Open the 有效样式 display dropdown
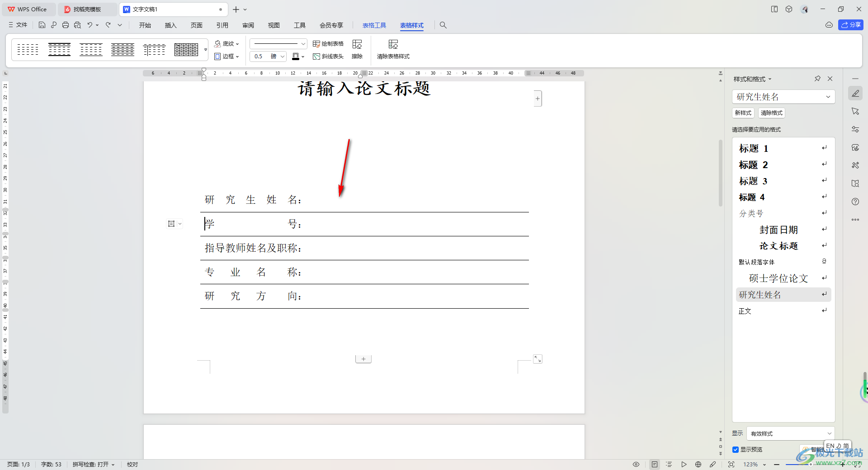 790,433
